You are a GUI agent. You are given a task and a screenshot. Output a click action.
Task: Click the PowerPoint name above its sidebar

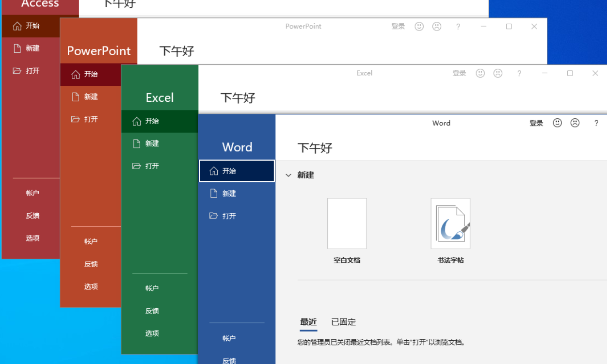coord(99,51)
